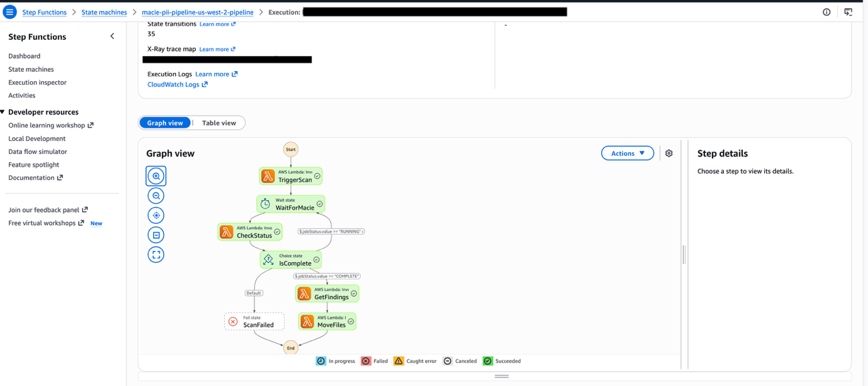The width and height of the screenshot is (868, 386).
Task: Click the succeeded checkmark on TriggerScan
Action: coord(317,176)
